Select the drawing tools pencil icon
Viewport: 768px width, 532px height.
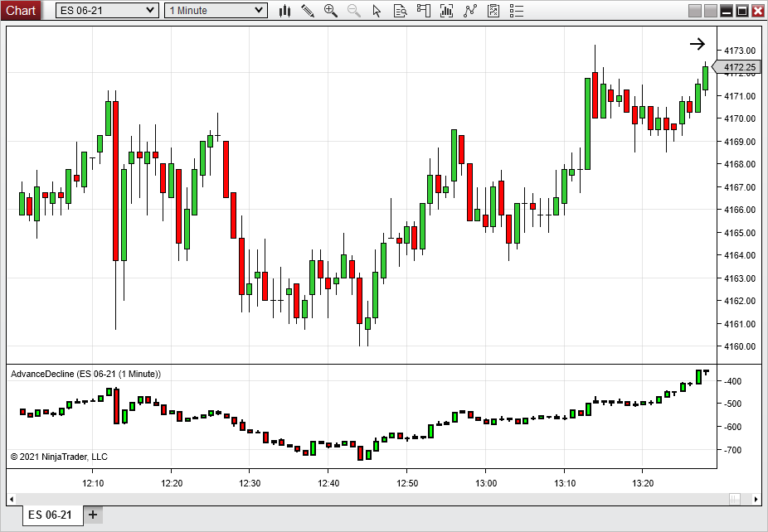(x=308, y=11)
